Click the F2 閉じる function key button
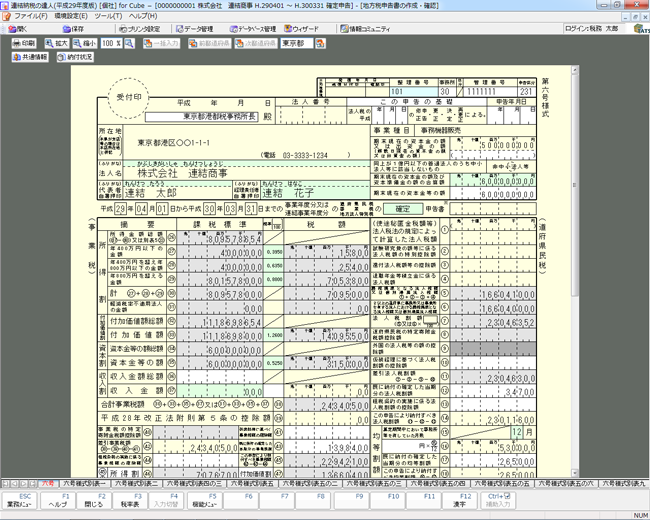 pyautogui.click(x=94, y=500)
